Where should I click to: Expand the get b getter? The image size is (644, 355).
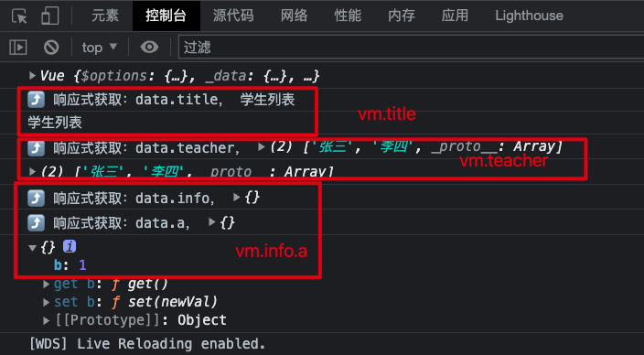point(47,285)
